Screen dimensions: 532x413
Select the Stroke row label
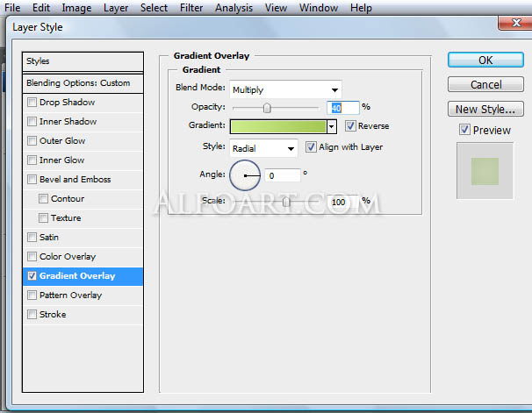pos(53,315)
